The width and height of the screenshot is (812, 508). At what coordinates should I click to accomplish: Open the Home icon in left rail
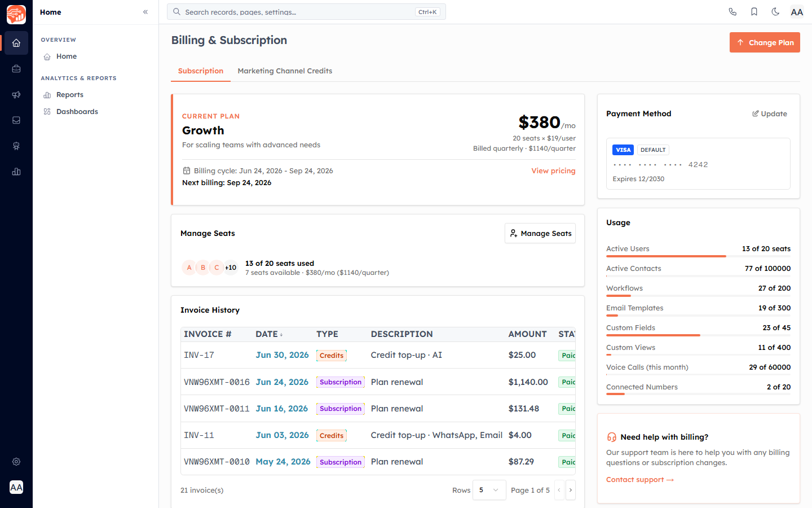point(16,43)
